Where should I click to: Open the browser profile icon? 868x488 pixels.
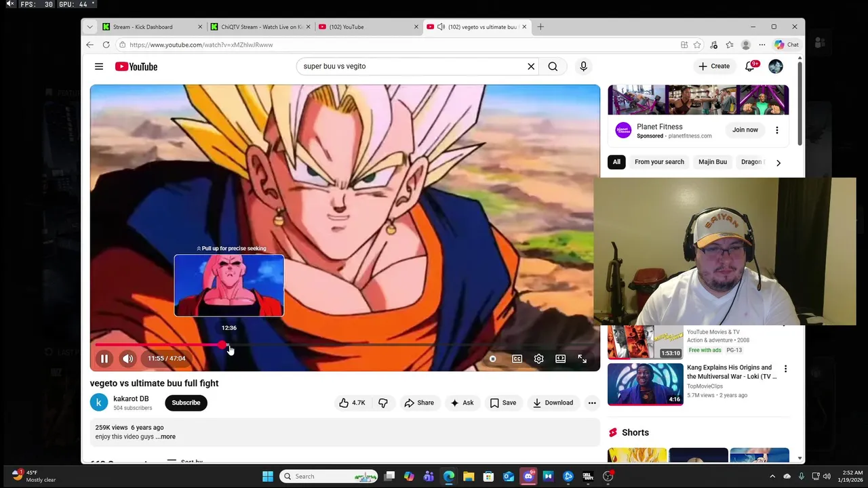click(x=746, y=45)
